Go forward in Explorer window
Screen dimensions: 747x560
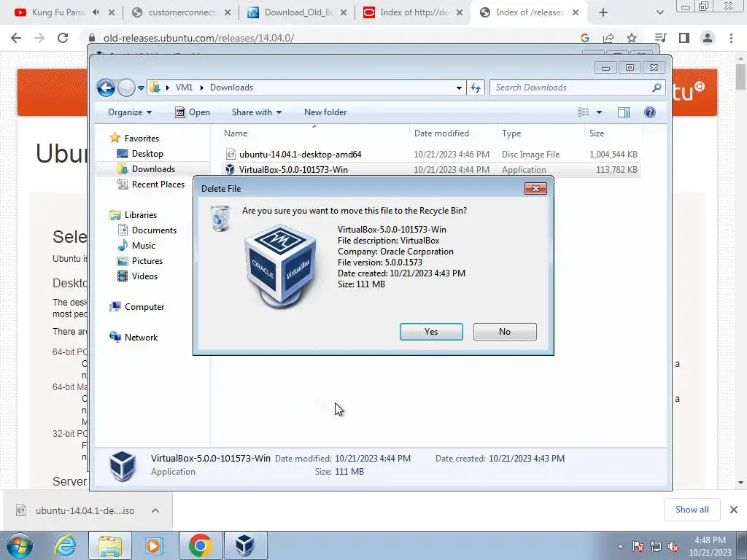[x=126, y=87]
